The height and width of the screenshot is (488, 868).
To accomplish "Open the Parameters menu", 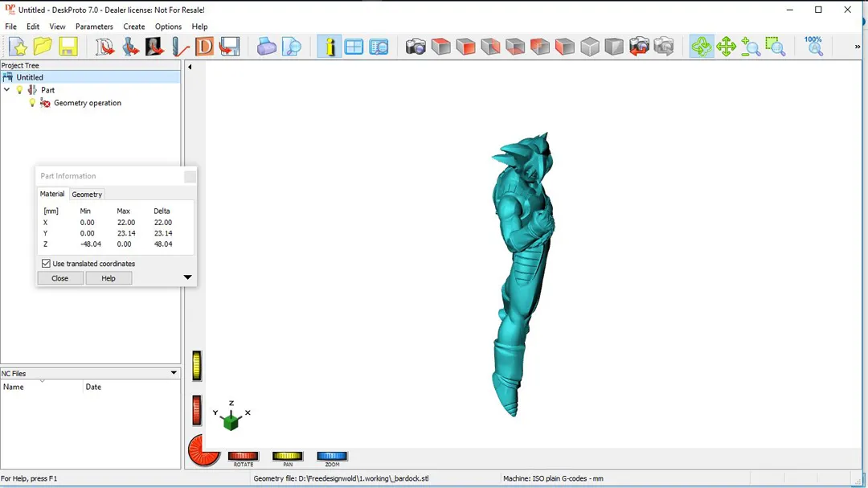I will [94, 27].
